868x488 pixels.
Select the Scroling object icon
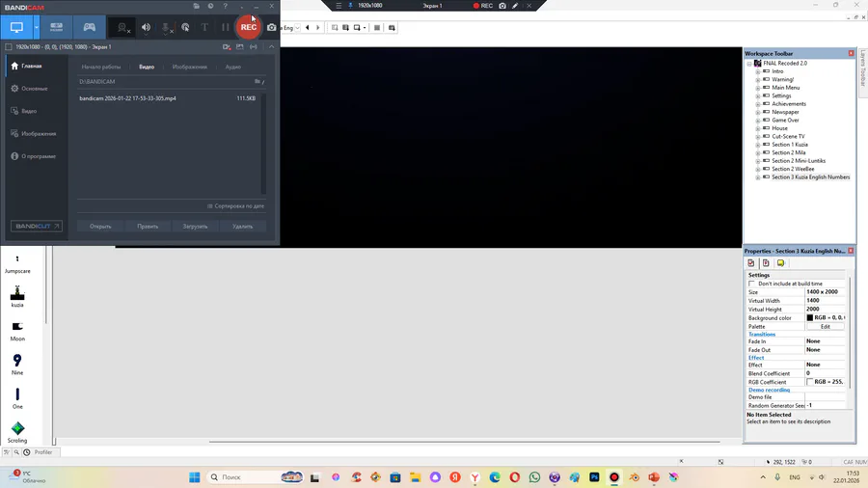(x=17, y=428)
